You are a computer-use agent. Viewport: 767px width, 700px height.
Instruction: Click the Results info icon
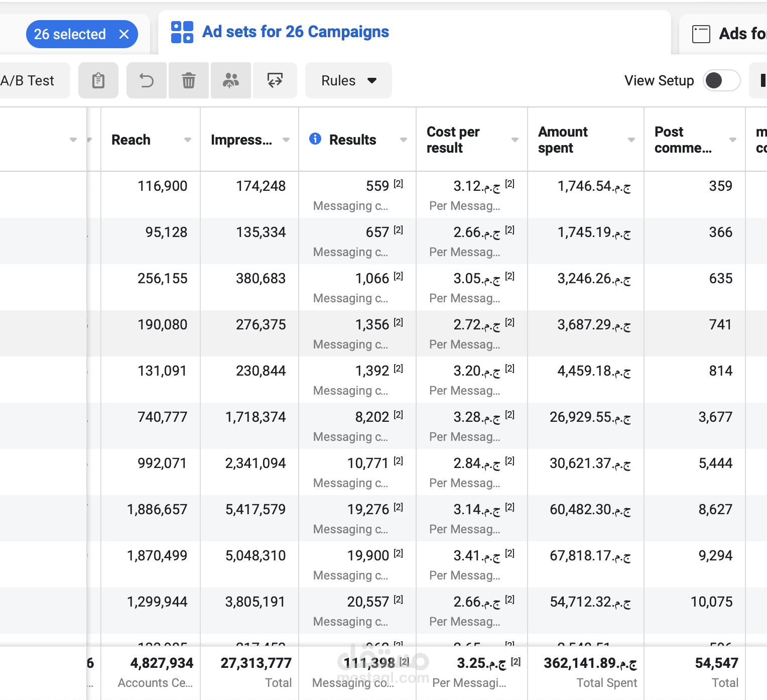(x=315, y=139)
